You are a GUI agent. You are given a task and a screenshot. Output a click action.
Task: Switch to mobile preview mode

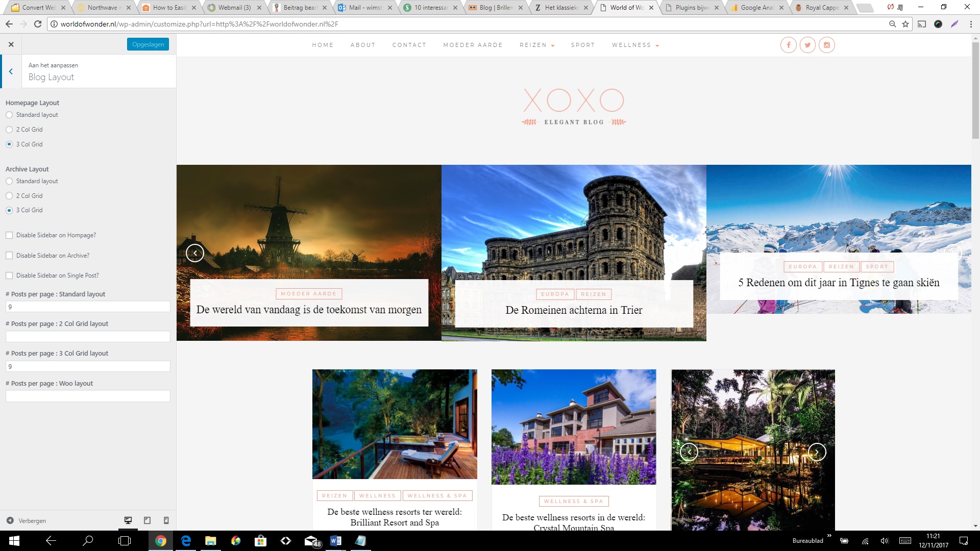[166, 520]
